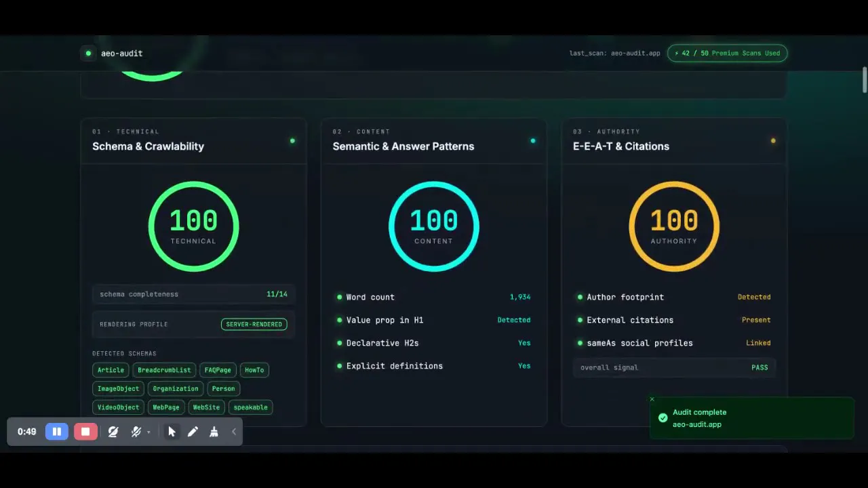
Task: Click the BreadcrumbList schema tag
Action: (164, 370)
